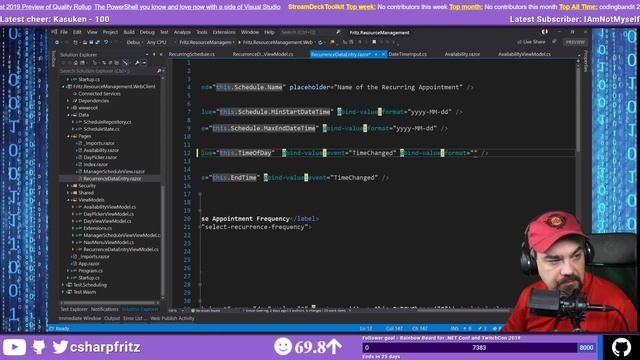640x360 pixels.
Task: Select RecurrenceDataEntry.razor in Solution Explorer
Action: click(112, 178)
